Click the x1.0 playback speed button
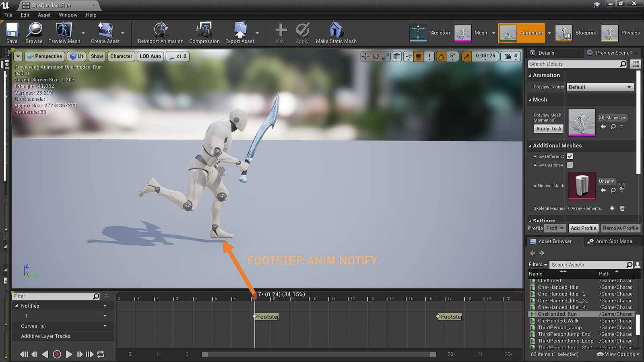Image resolution: width=644 pixels, height=362 pixels. coord(178,57)
